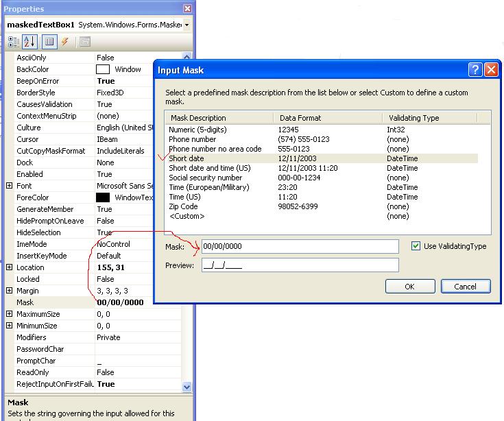Select the Short date mask
This screenshot has height=421, width=504.
[322, 158]
